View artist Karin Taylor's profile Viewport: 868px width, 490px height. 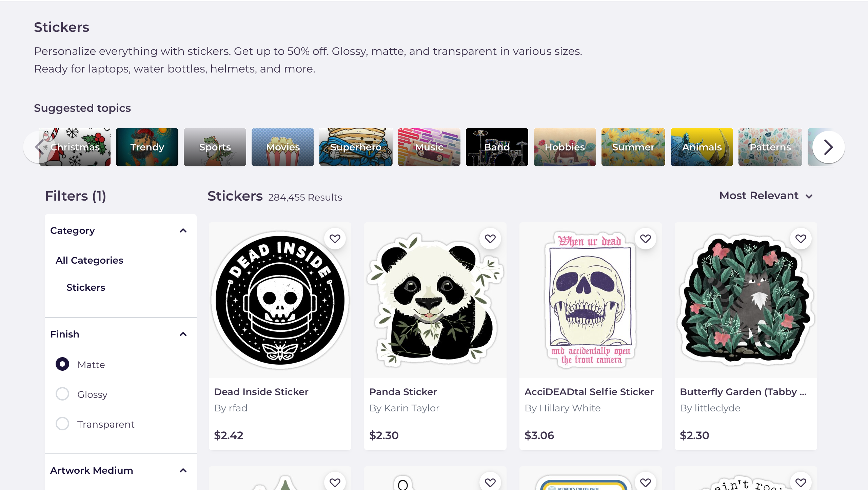[405, 408]
